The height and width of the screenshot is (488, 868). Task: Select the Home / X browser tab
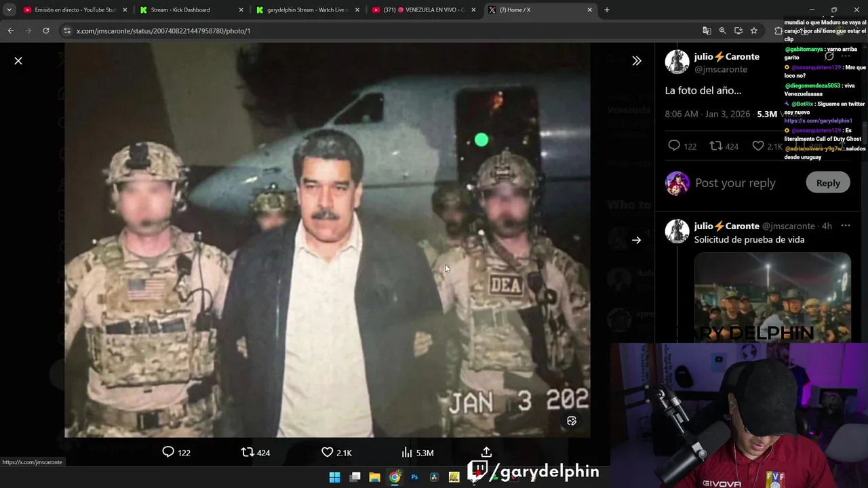click(x=540, y=9)
